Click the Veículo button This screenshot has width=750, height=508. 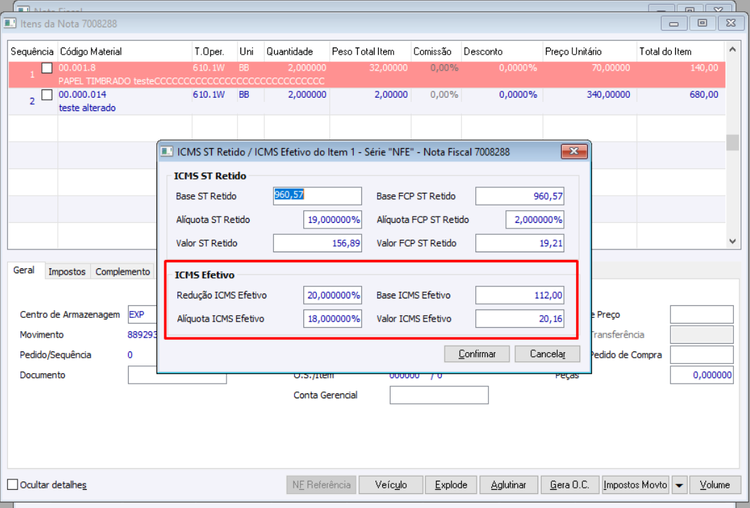(x=391, y=485)
